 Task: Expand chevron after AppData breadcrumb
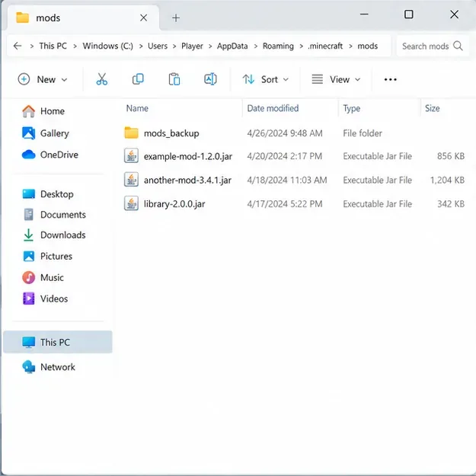(x=256, y=46)
